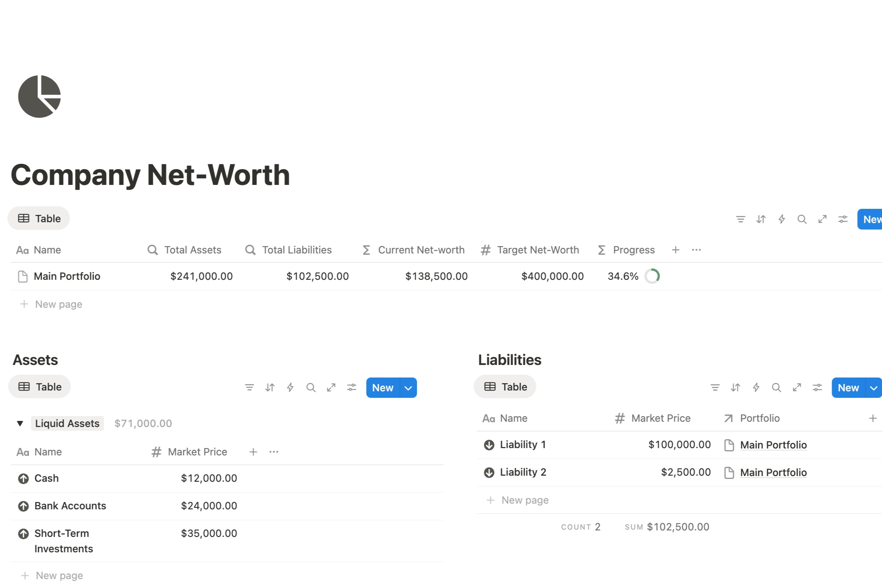
Task: Search within the Assets table
Action: coord(311,388)
